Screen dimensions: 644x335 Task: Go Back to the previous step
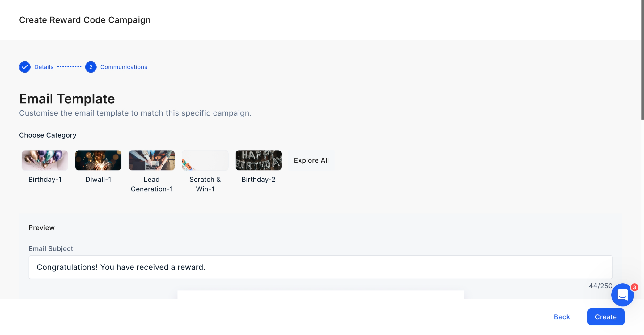tap(562, 317)
